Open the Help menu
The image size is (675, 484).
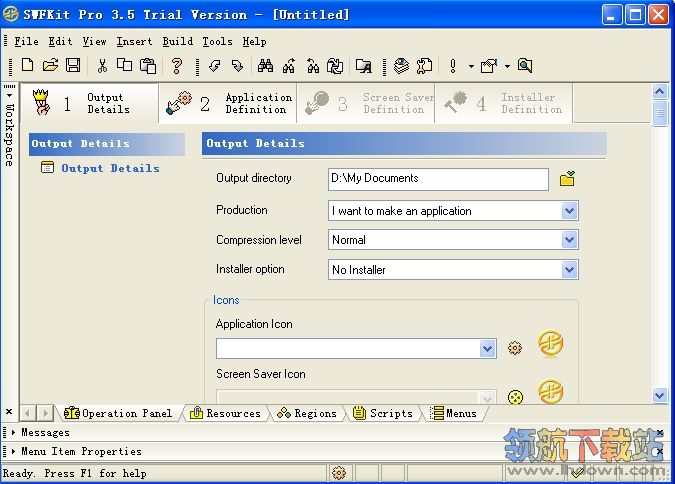(254, 41)
